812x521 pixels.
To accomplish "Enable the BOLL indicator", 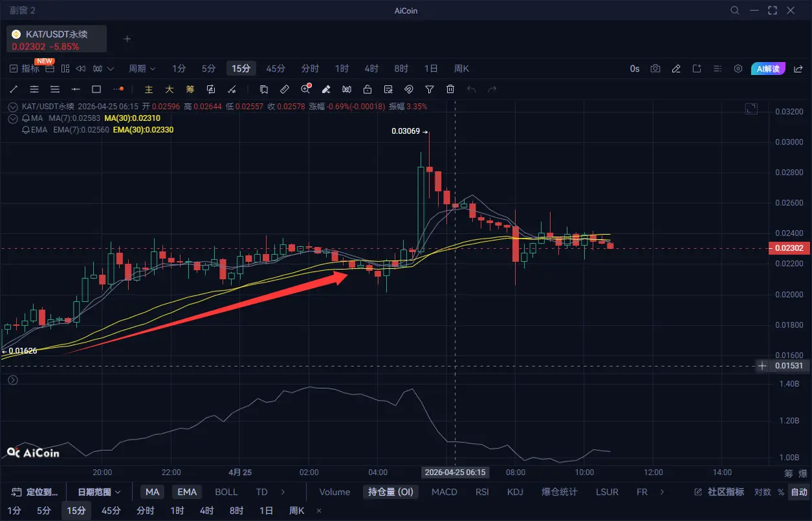I will 226,492.
